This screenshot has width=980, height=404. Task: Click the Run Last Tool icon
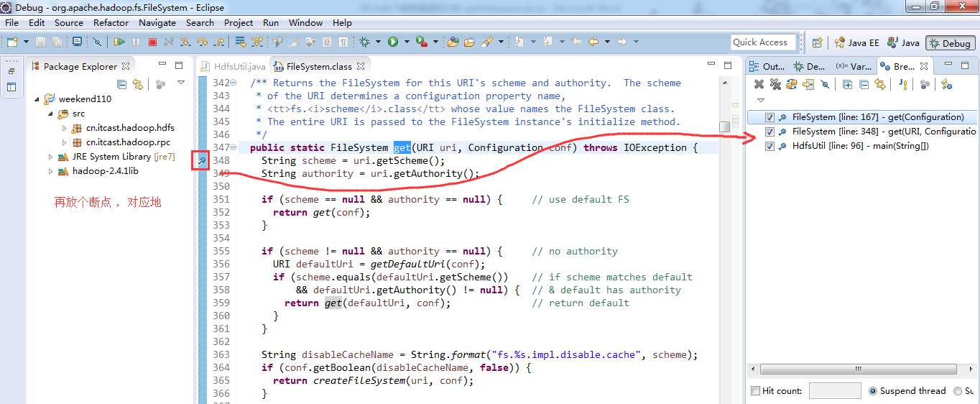pos(422,42)
